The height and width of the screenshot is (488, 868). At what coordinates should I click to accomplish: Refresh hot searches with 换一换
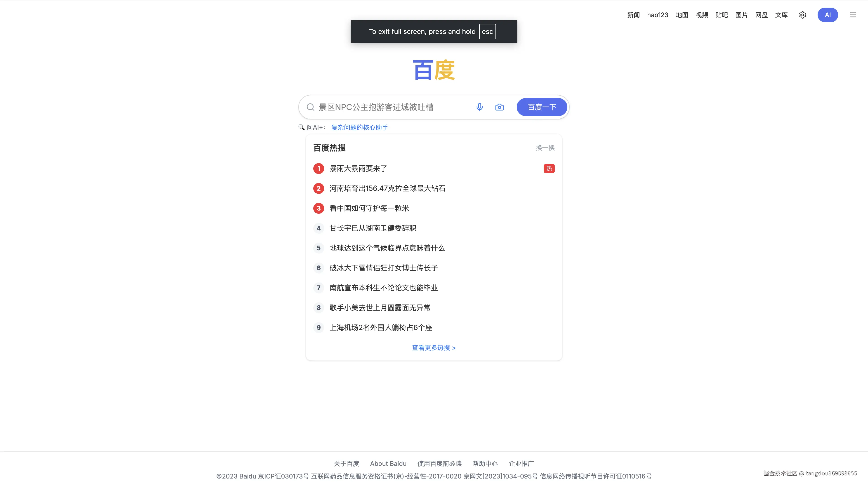[545, 148]
